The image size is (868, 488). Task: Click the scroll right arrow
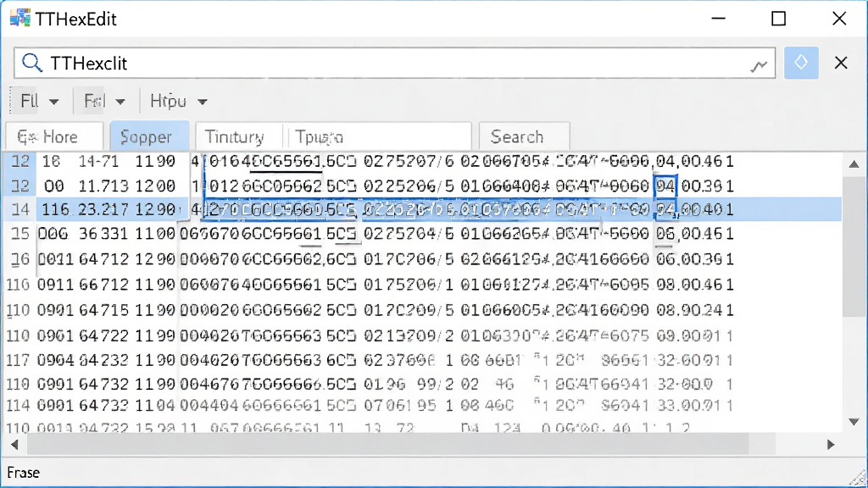pyautogui.click(x=831, y=444)
